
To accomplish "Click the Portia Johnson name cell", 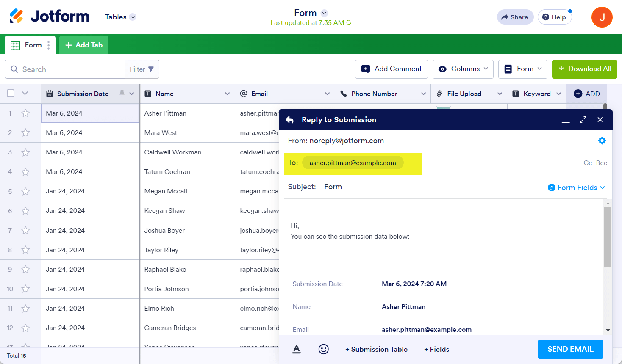I will tap(187, 289).
